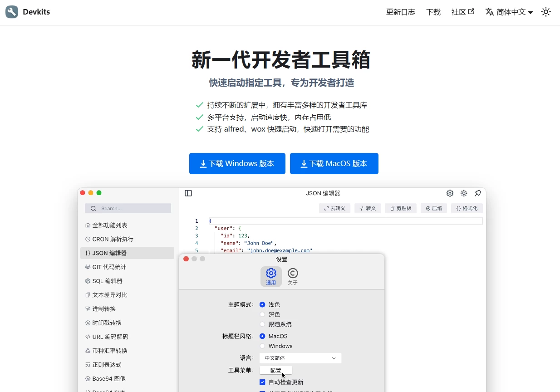
Task: Choose the Windows title bar style radio
Action: [x=262, y=346]
